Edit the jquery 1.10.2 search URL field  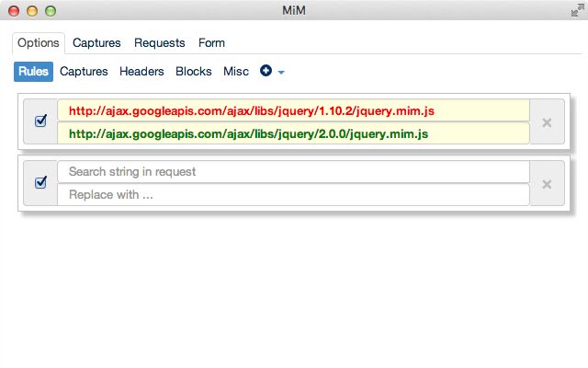tap(293, 110)
